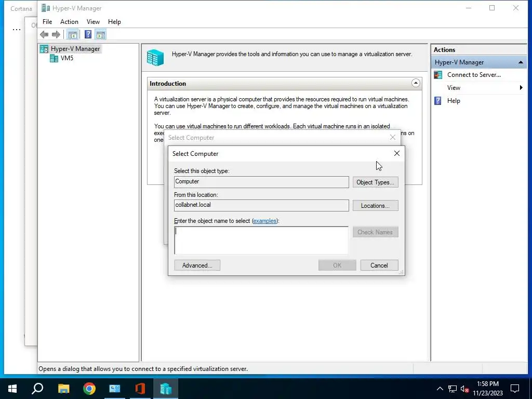532x399 pixels.
Task: Click Connect to Server in Actions pane
Action: tap(474, 75)
